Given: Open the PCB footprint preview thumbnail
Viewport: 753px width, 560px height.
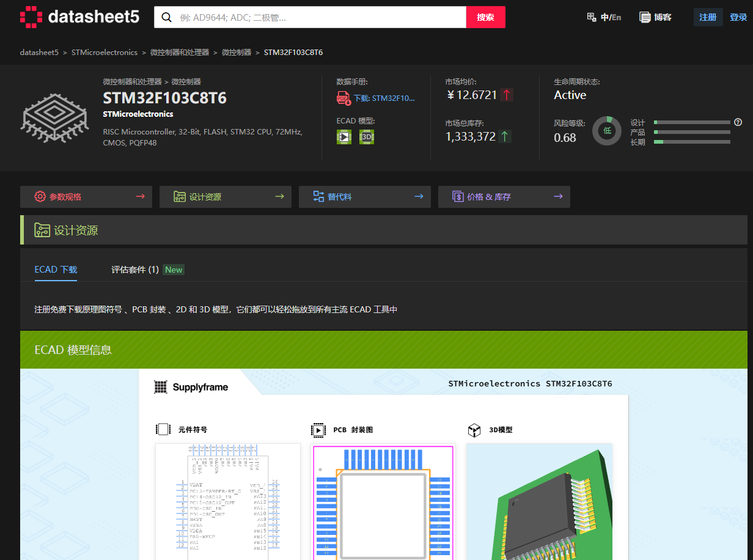Looking at the screenshot, I should 384,501.
